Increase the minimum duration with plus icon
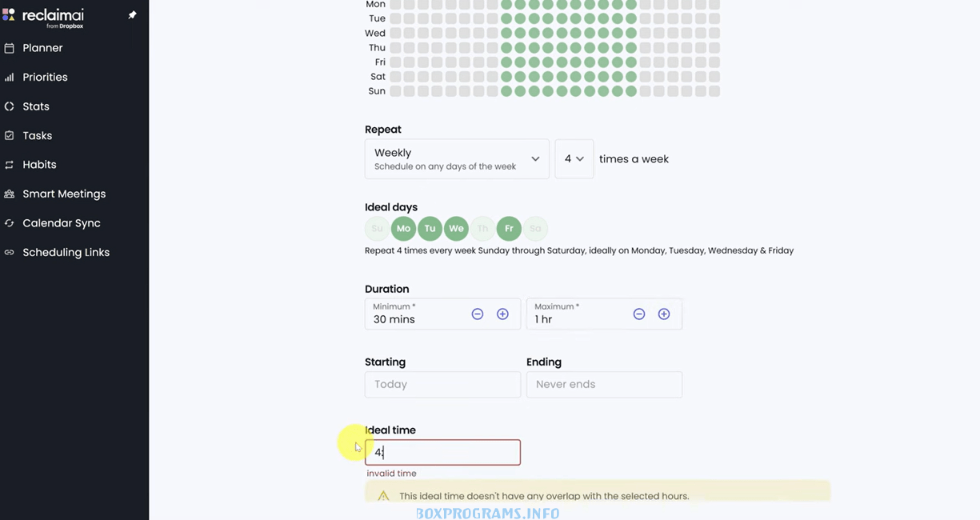Screen dimensions: 980x520 pos(502,314)
